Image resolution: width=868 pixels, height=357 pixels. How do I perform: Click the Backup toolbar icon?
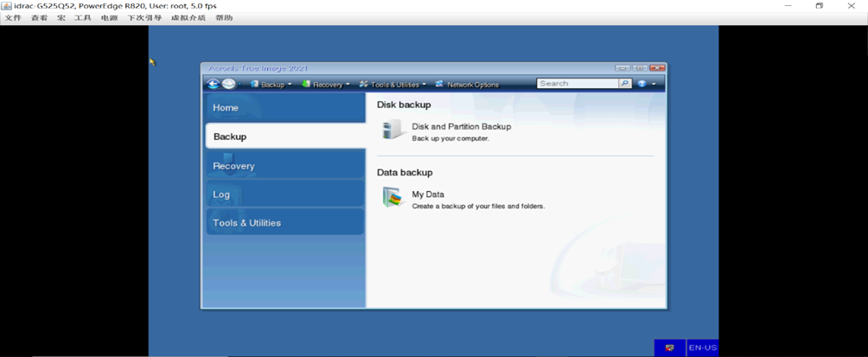click(x=255, y=84)
